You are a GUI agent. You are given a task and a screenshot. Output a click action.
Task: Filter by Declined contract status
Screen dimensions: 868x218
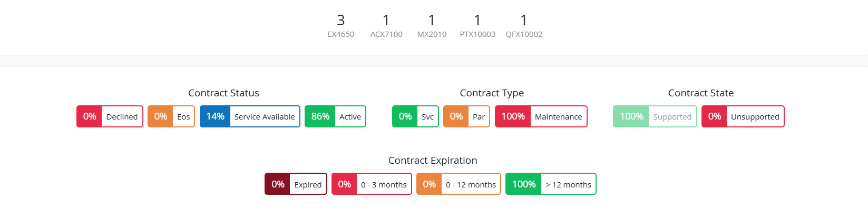pos(110,116)
